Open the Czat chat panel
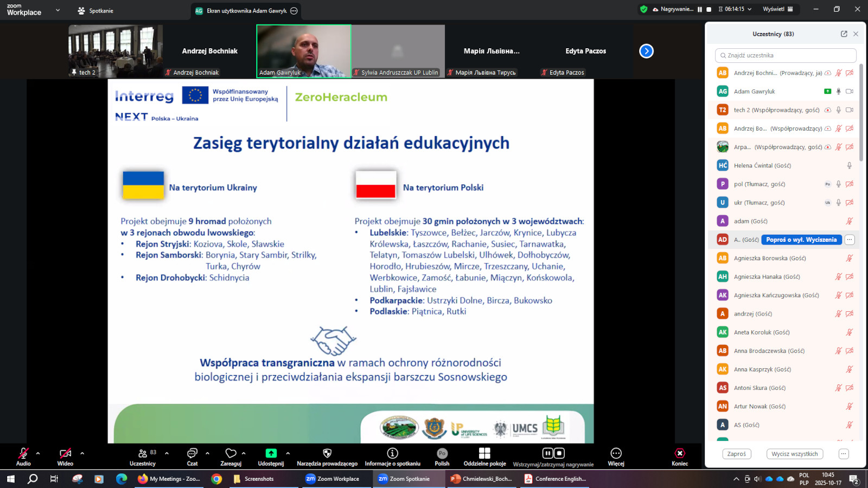 [192, 454]
